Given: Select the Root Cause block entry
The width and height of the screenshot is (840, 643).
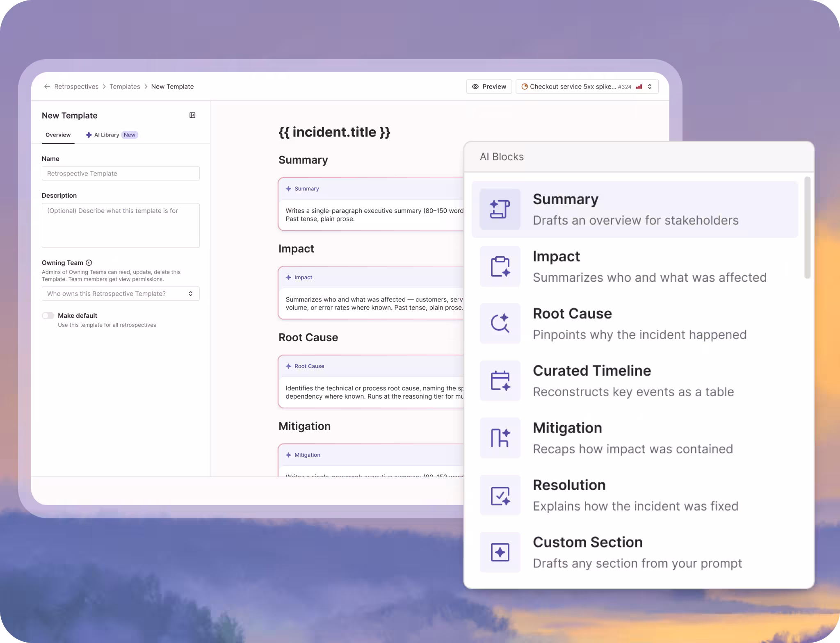Looking at the screenshot, I should tap(635, 324).
